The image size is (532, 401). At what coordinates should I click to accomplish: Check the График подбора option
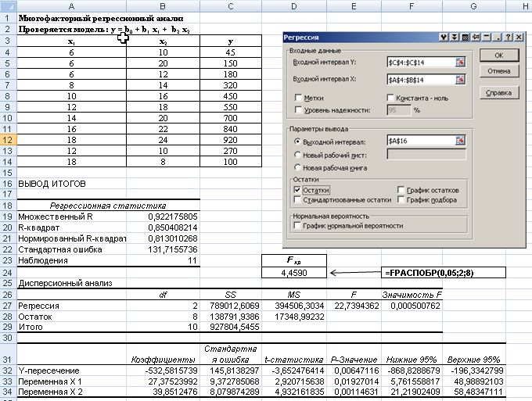click(x=401, y=199)
